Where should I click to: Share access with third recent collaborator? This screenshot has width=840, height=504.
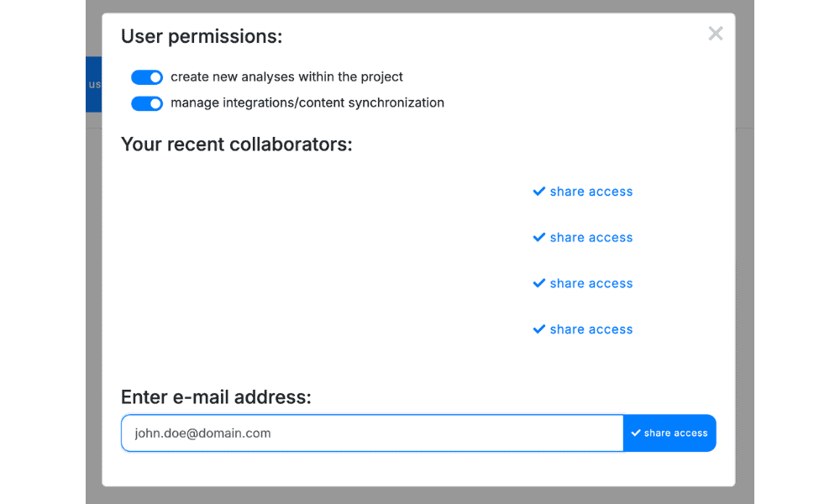[x=591, y=284]
